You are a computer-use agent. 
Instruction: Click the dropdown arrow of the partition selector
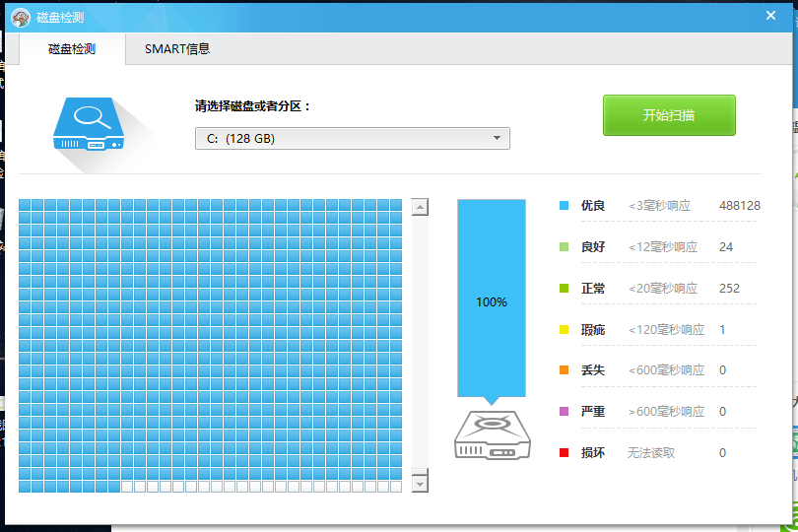click(x=497, y=139)
